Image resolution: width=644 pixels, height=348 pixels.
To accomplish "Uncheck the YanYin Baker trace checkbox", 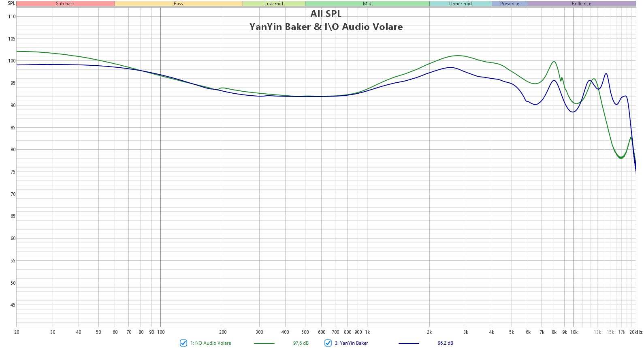I will click(328, 343).
